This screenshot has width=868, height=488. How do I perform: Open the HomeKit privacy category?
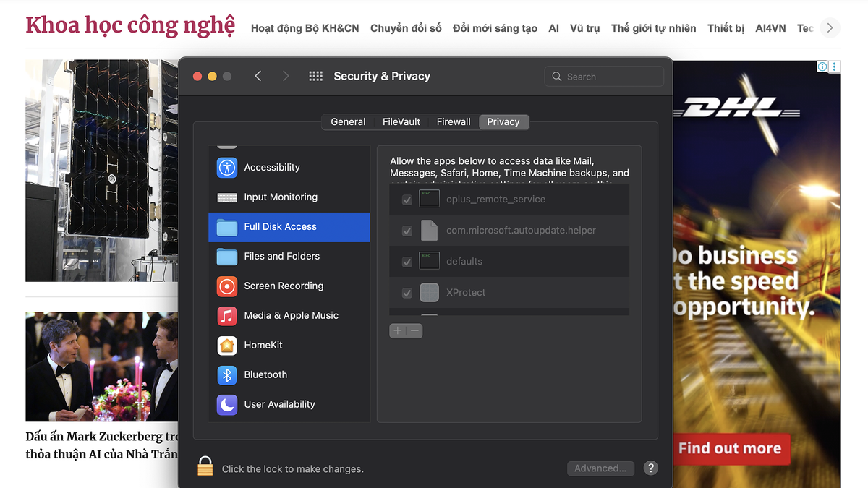(x=289, y=345)
